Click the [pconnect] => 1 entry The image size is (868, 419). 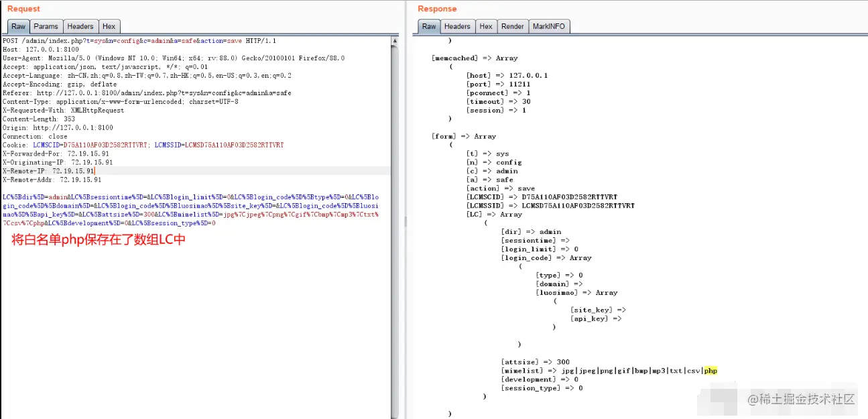pos(498,93)
